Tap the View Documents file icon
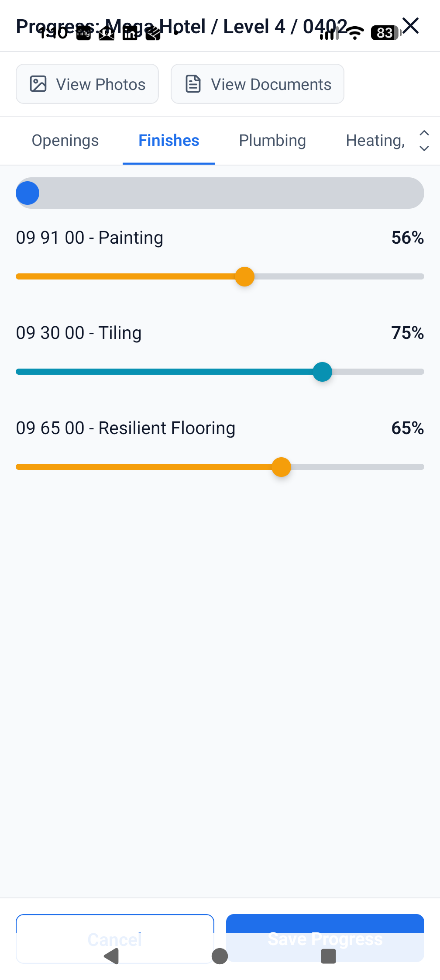The width and height of the screenshot is (440, 980). point(193,84)
